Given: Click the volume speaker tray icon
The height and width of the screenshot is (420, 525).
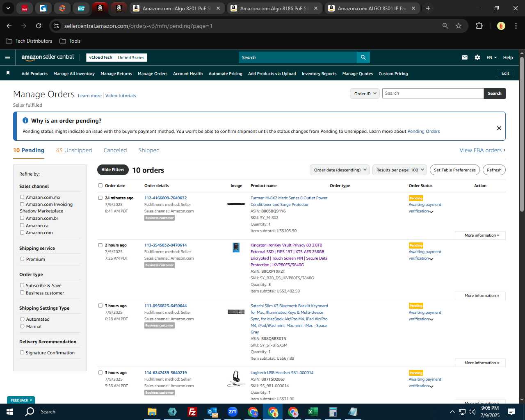Looking at the screenshot, I should [x=472, y=412].
